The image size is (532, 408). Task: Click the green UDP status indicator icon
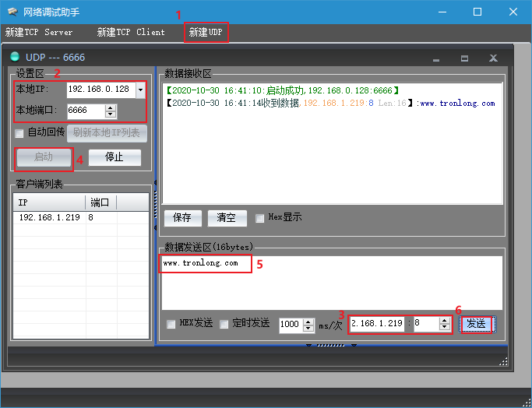pyautogui.click(x=14, y=57)
